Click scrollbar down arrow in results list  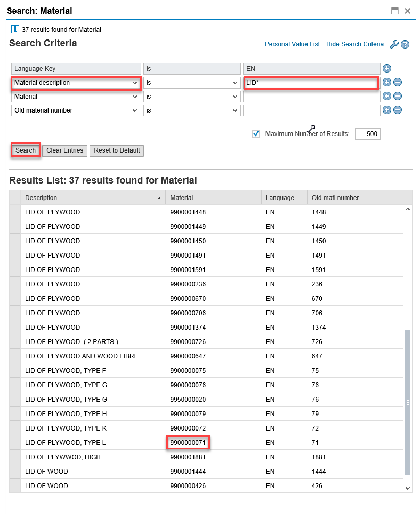click(408, 488)
